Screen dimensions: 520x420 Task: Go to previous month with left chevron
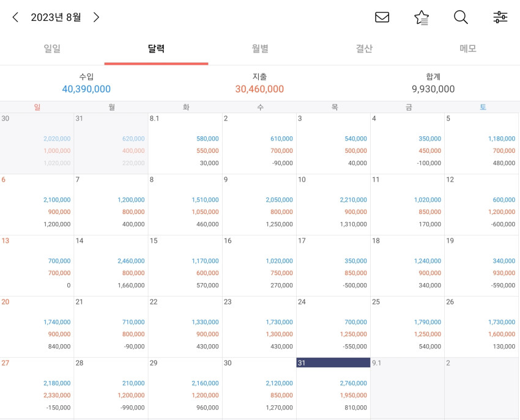[x=15, y=17]
